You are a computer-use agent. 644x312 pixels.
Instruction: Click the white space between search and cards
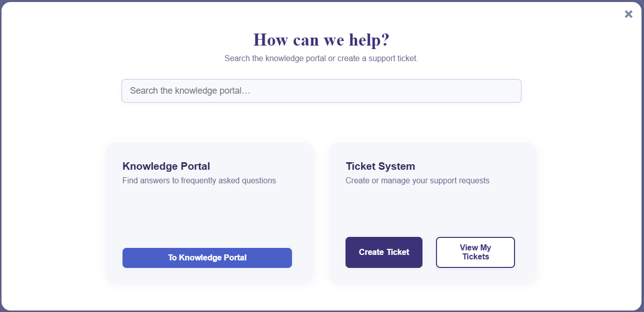click(x=321, y=123)
